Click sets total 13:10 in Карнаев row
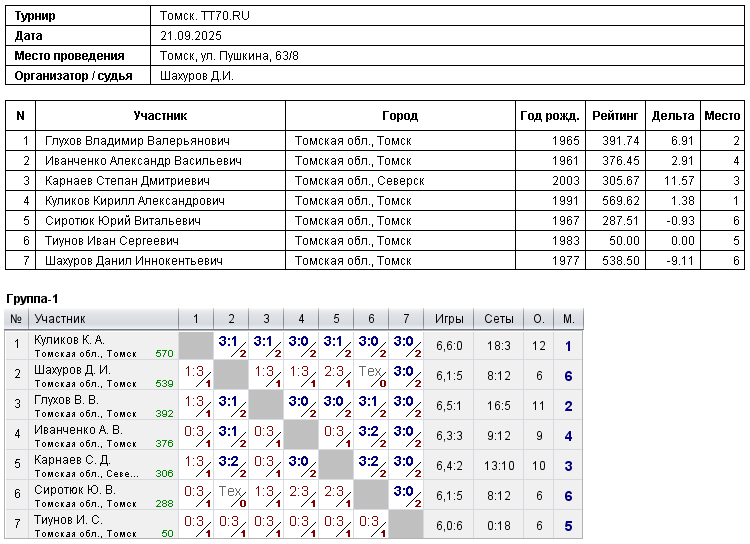Screen dimensions: 750x544 [498, 466]
